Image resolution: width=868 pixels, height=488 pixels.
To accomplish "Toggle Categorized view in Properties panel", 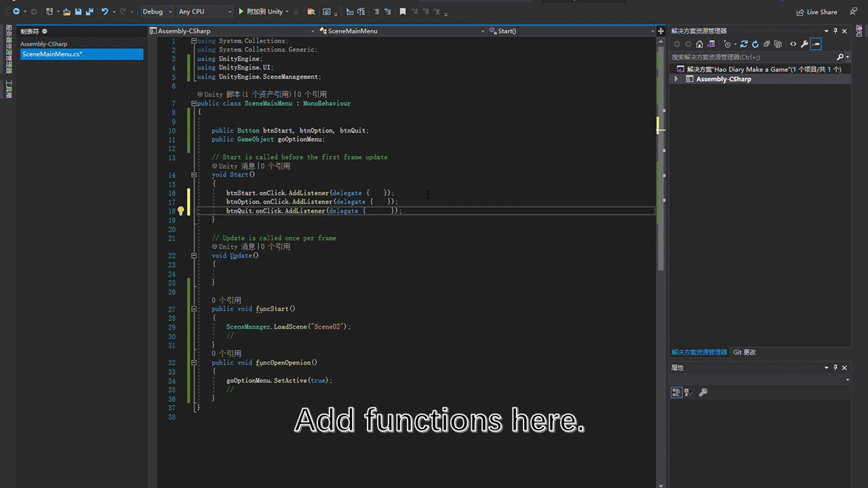I will tap(676, 392).
